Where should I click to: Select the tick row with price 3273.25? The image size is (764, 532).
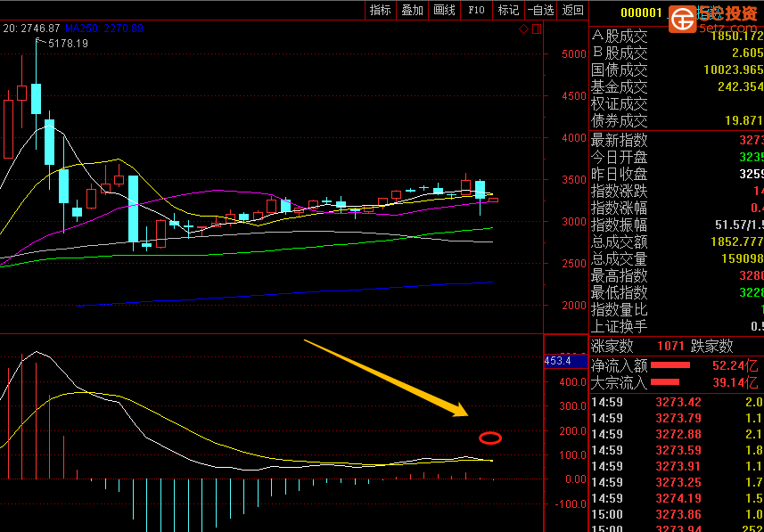click(677, 482)
